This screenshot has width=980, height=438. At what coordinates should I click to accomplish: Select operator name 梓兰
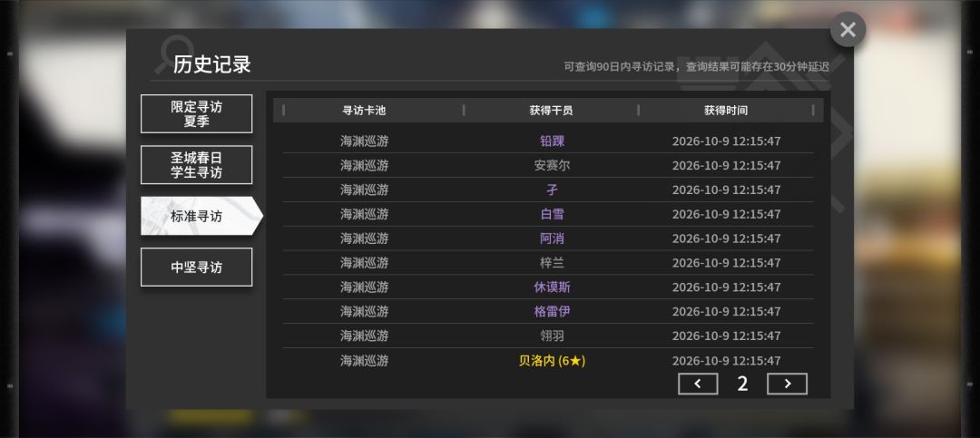(x=552, y=263)
